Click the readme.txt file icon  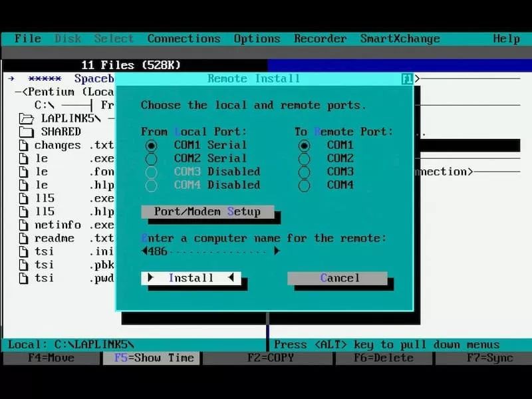[x=23, y=238]
